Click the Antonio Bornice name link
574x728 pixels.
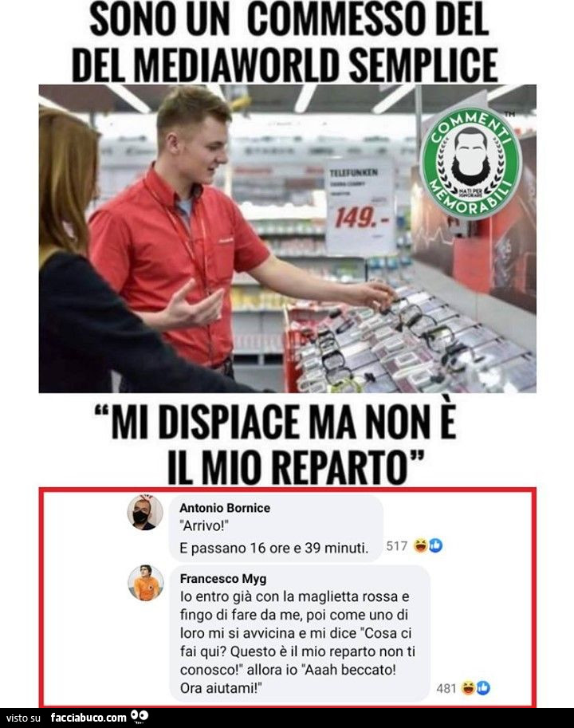click(225, 508)
